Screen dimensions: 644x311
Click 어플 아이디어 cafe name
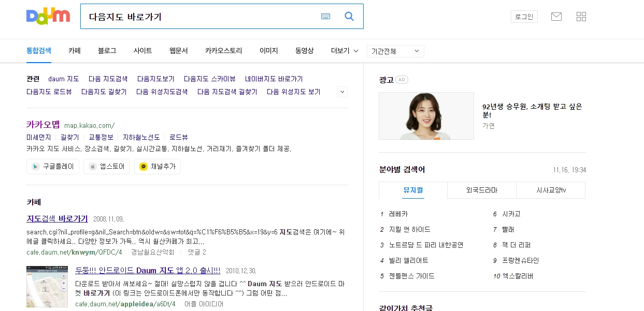[204, 304]
